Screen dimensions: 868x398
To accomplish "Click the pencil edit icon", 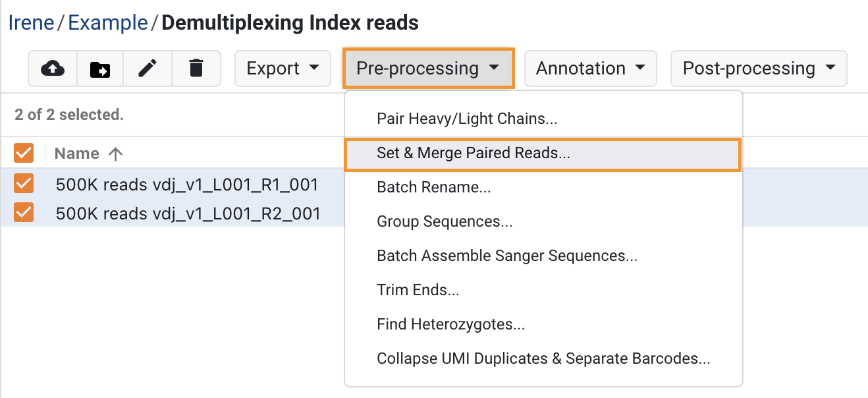I will click(148, 68).
